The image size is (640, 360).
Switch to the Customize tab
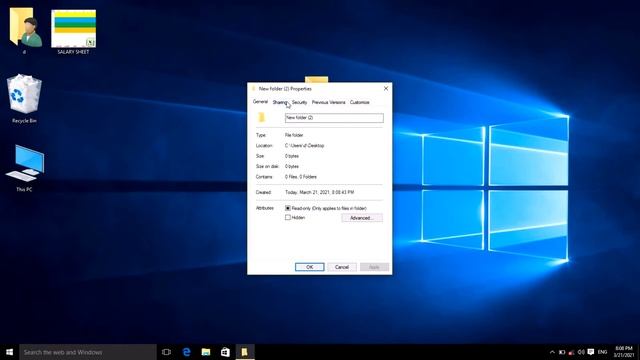coord(360,102)
